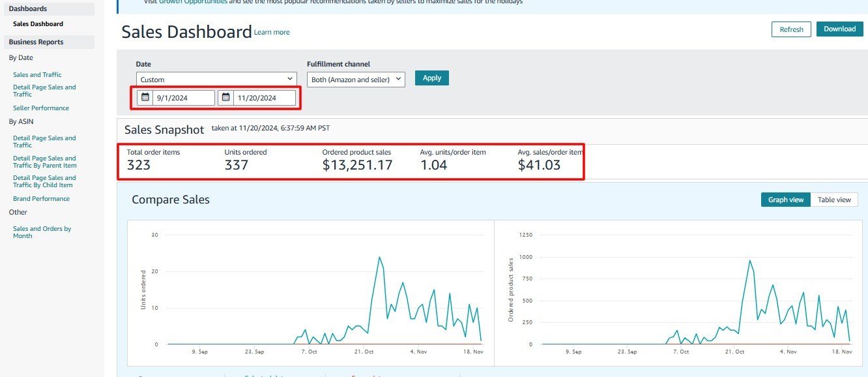Click the Compare Sales heading

coord(171,200)
